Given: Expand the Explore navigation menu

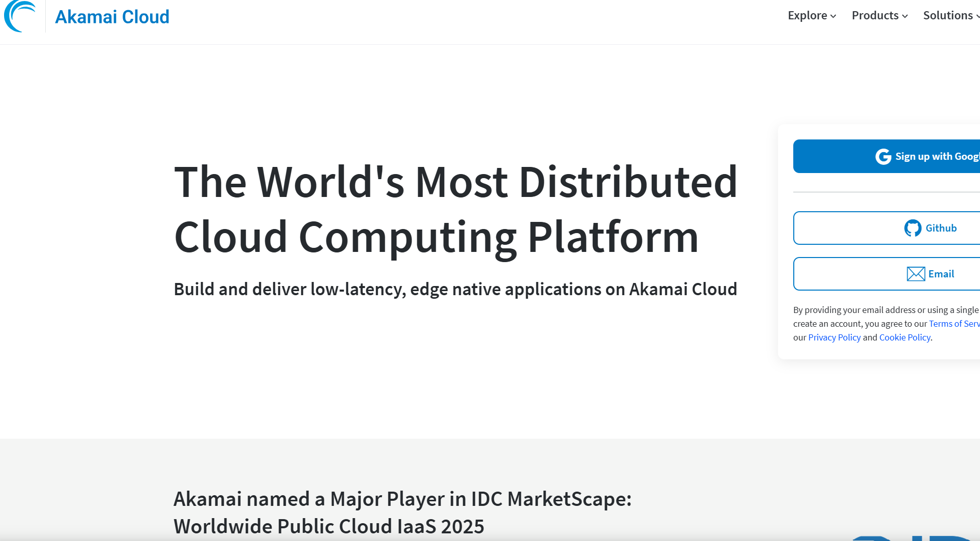Looking at the screenshot, I should (807, 16).
